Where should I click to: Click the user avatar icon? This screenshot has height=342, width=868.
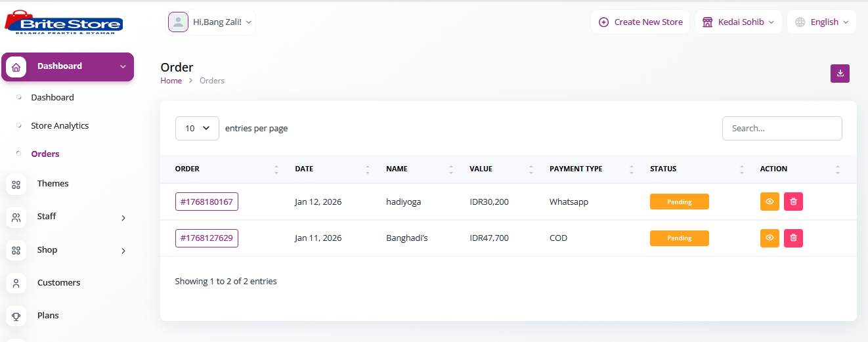click(178, 22)
